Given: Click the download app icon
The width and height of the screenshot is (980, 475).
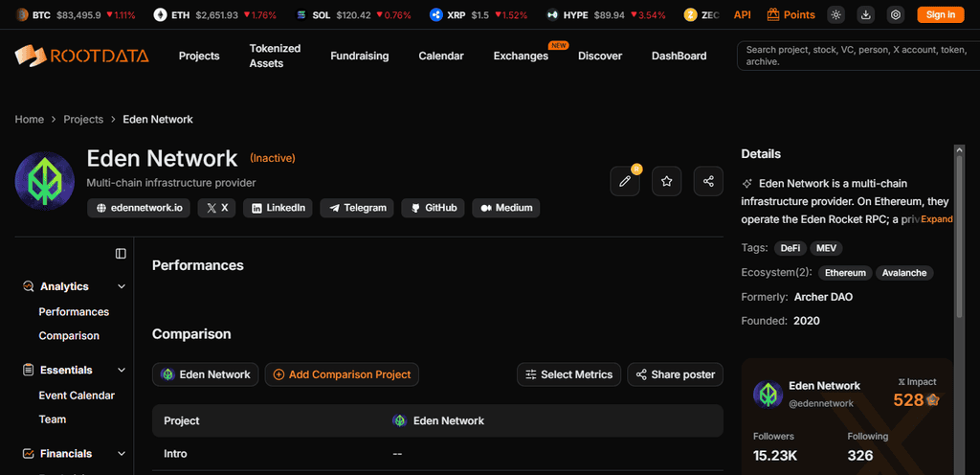Looking at the screenshot, I should [x=865, y=15].
